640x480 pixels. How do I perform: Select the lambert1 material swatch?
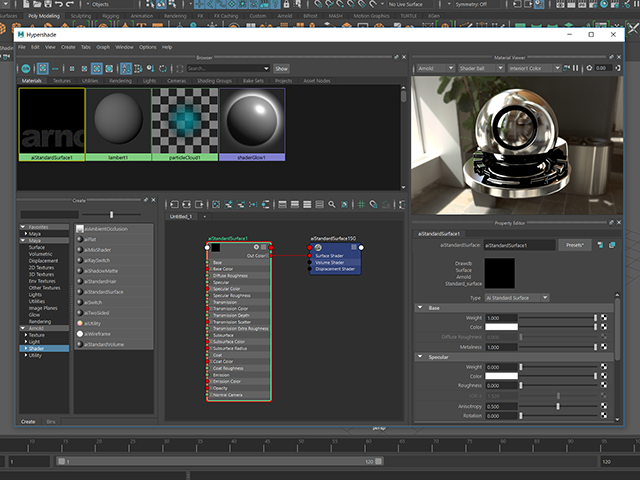click(118, 124)
